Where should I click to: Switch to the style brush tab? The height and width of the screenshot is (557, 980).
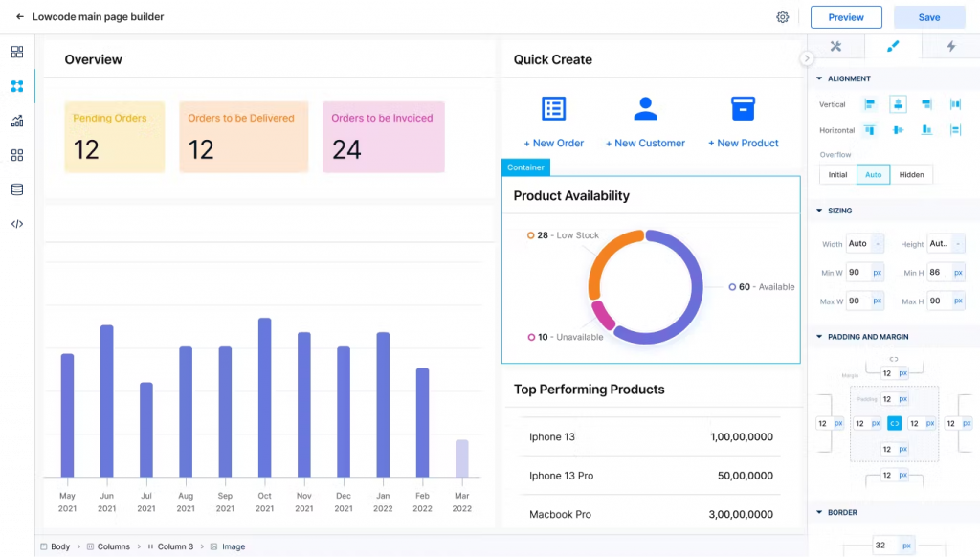(893, 46)
